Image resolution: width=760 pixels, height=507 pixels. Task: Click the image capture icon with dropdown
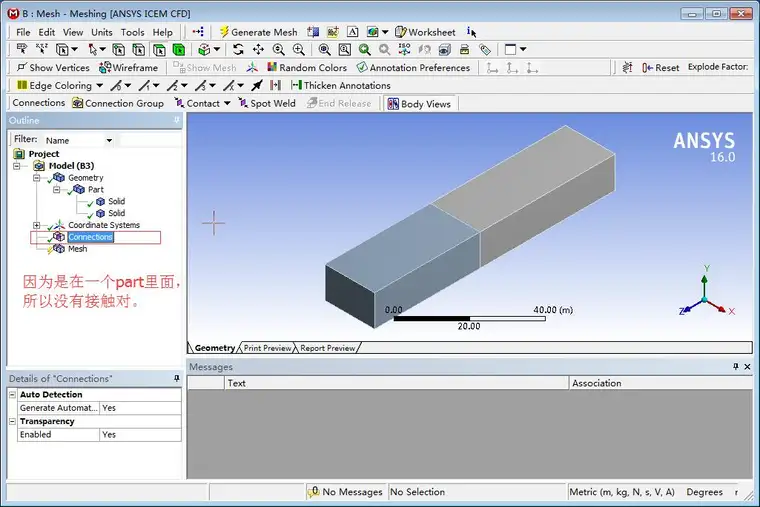pyautogui.click(x=377, y=32)
